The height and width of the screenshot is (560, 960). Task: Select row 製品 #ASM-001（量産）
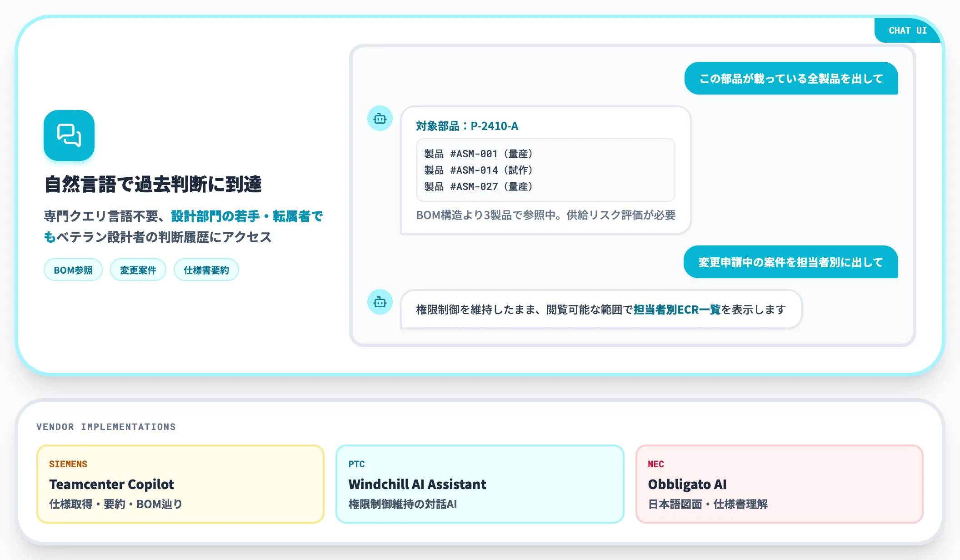pos(479,154)
